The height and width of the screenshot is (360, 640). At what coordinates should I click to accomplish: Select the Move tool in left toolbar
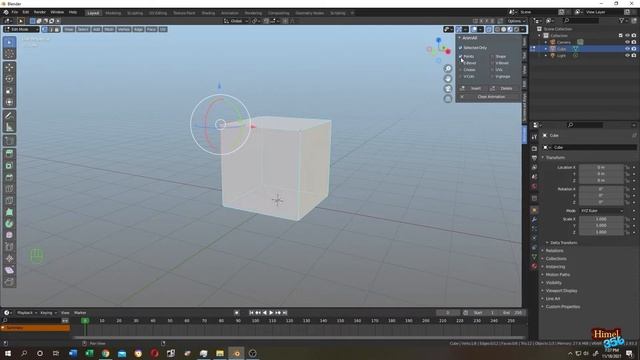[9, 67]
